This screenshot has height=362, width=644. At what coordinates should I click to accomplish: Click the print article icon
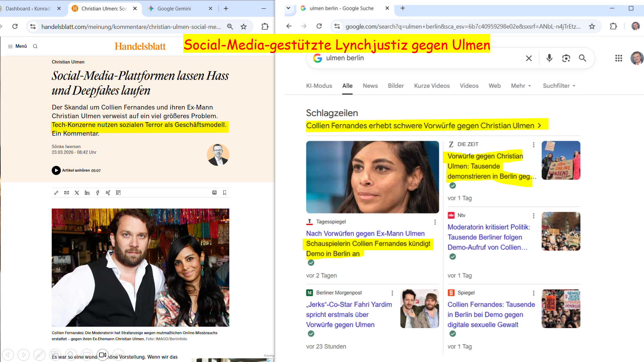(214, 193)
